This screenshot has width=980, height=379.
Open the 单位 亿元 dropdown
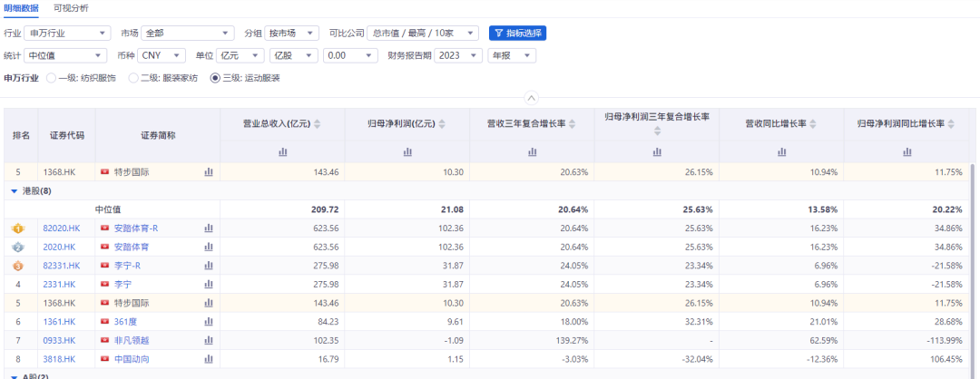coord(240,55)
